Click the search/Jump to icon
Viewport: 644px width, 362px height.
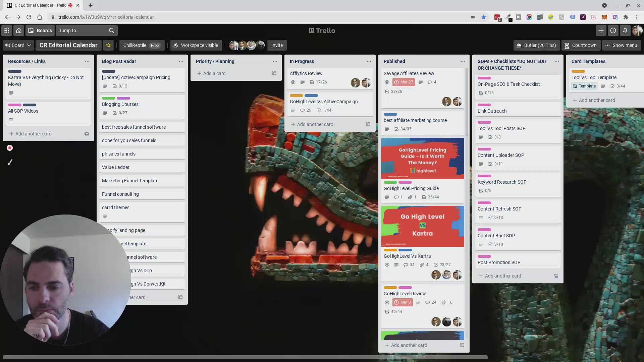111,31
